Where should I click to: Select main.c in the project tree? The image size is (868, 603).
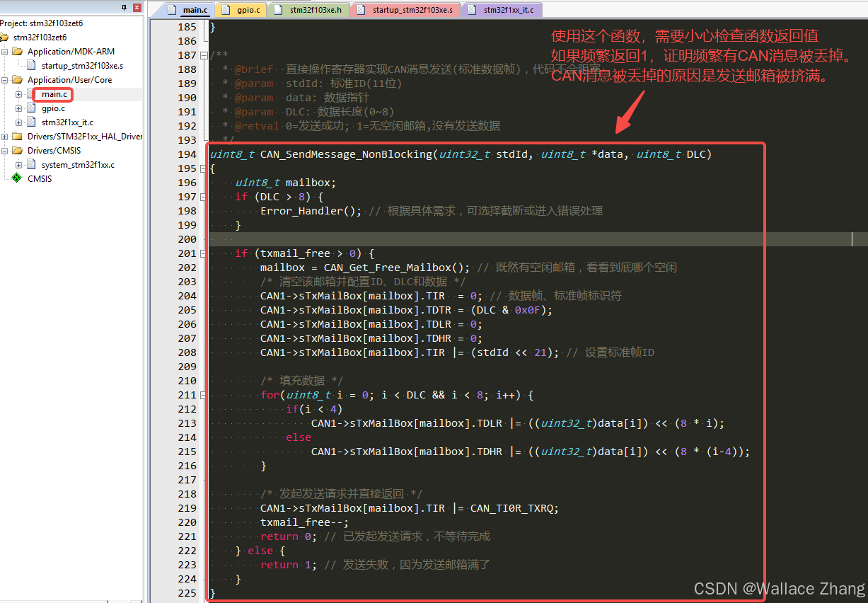[54, 94]
